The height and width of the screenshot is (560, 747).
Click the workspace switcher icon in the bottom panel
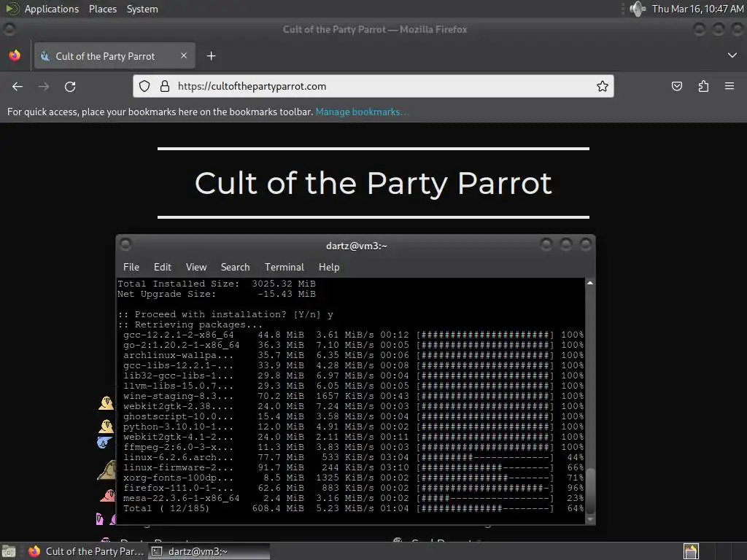point(691,551)
